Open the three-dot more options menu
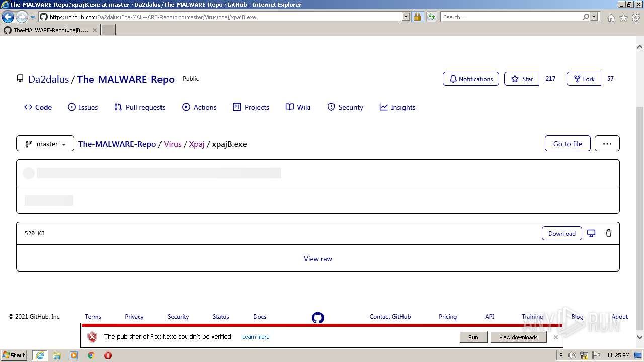Viewport: 644px width, 362px height. 607,143
